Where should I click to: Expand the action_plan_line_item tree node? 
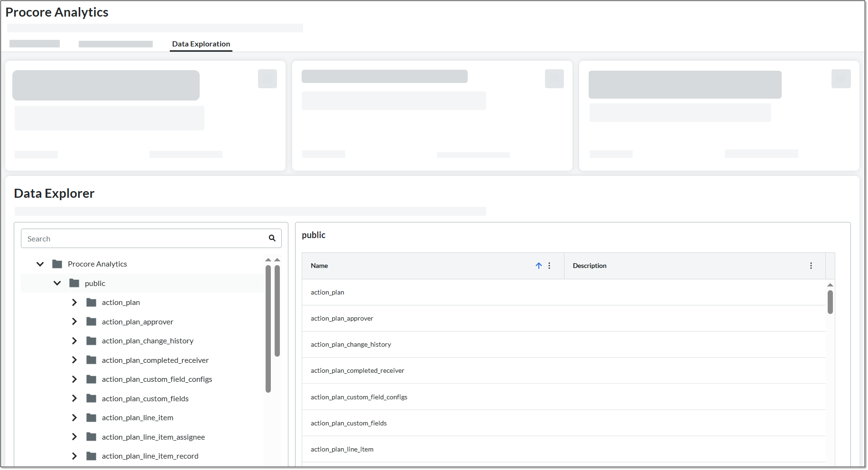(74, 417)
